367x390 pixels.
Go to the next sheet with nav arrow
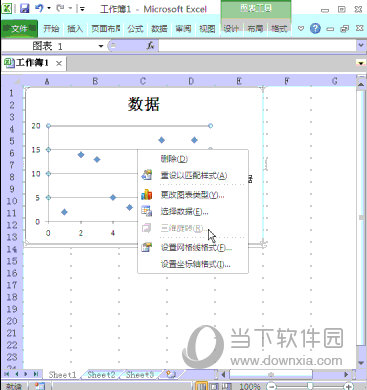click(x=26, y=374)
